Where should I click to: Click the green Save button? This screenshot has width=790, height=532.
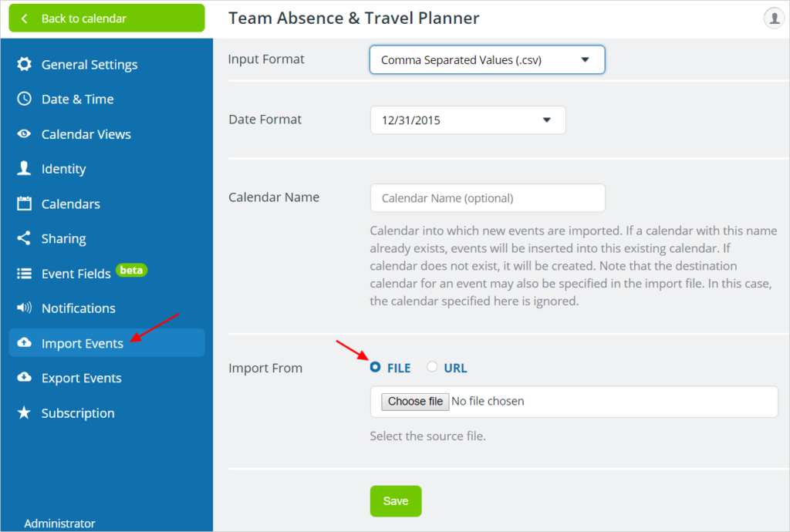pyautogui.click(x=396, y=501)
